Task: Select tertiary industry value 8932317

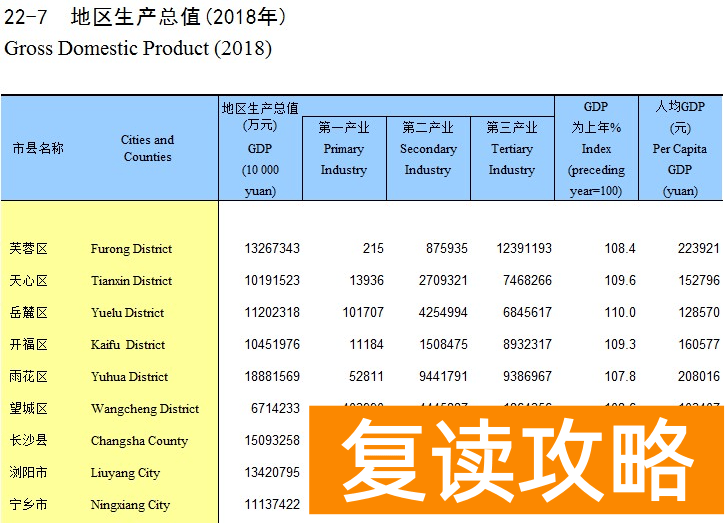Action: [527, 345]
